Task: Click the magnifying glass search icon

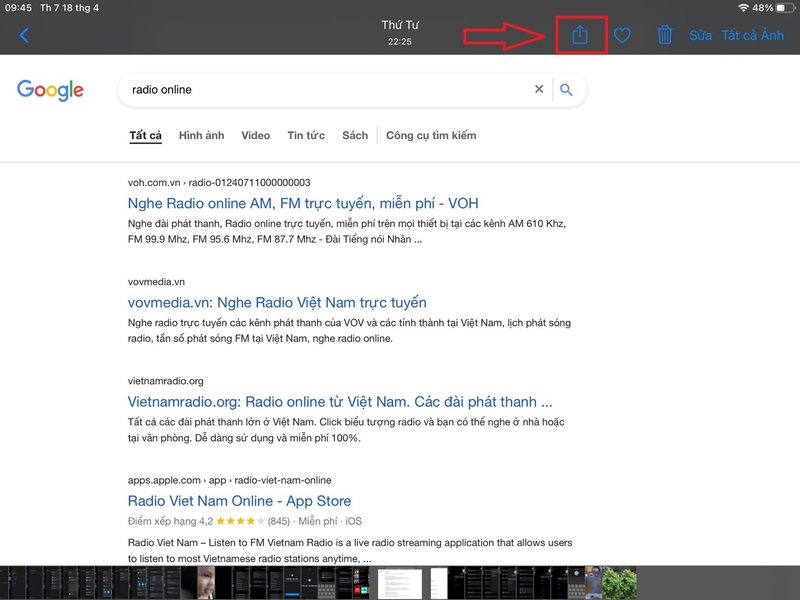Action: coord(566,90)
